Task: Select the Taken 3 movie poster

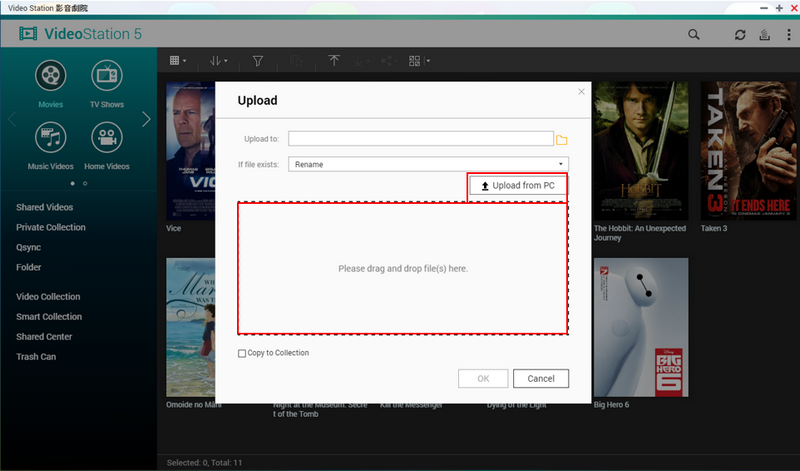Action: click(x=748, y=151)
